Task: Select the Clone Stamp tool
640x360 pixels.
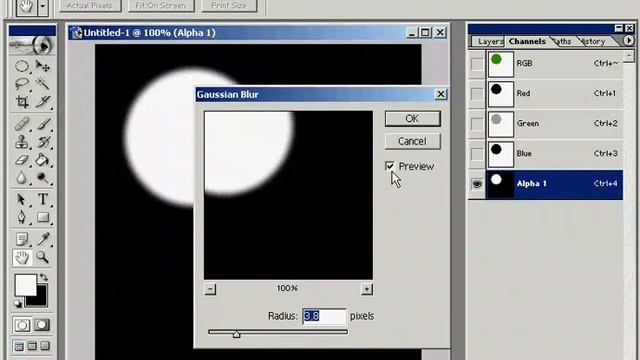Action: coord(22,142)
